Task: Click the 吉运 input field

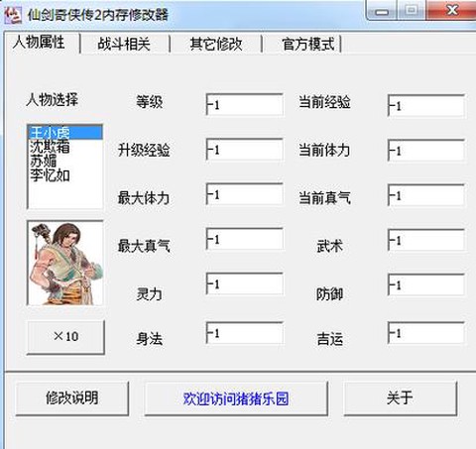Action: (x=425, y=333)
